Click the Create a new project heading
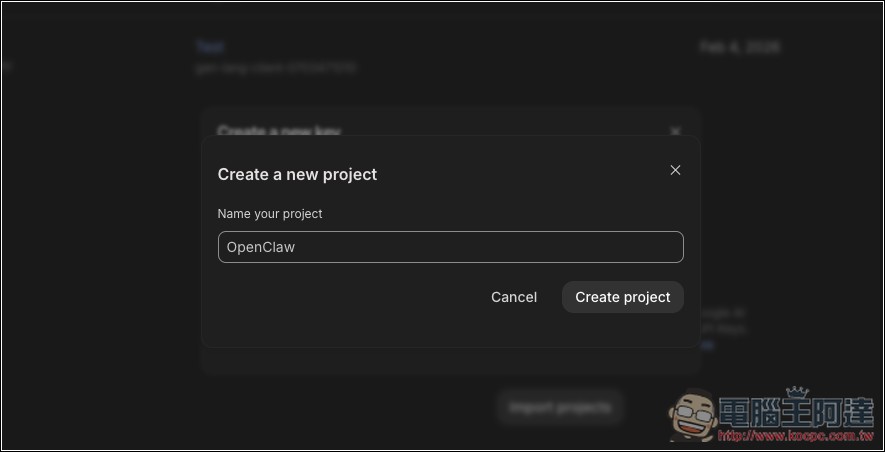 pos(297,174)
